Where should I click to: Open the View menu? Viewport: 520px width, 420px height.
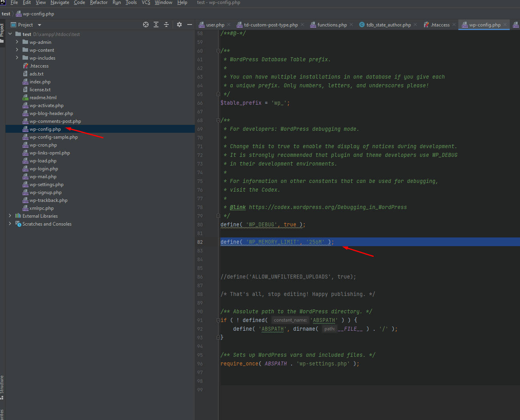coord(41,2)
